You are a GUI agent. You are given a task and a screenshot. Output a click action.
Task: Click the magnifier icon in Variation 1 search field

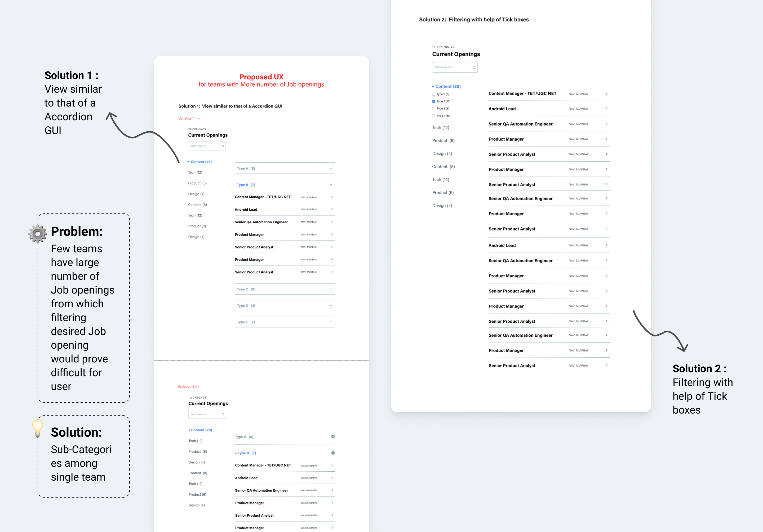223,146
